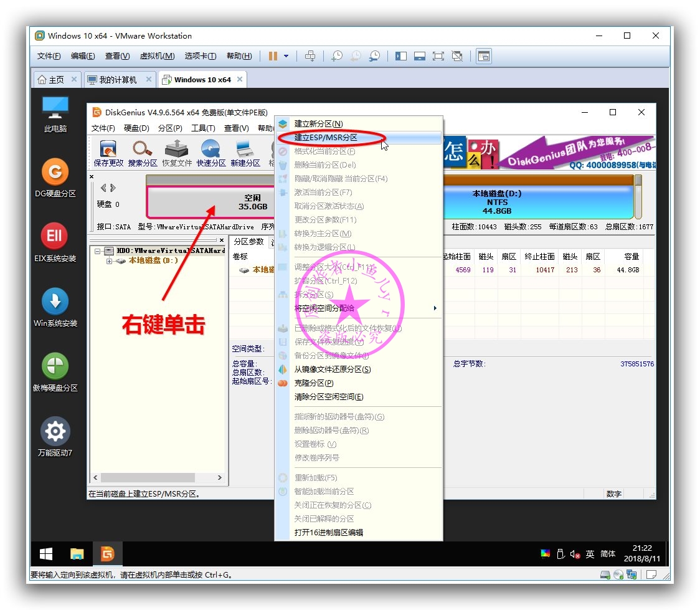This screenshot has width=700, height=610.
Task: Take a snapshot of the virtual machine
Action: pyautogui.click(x=336, y=56)
